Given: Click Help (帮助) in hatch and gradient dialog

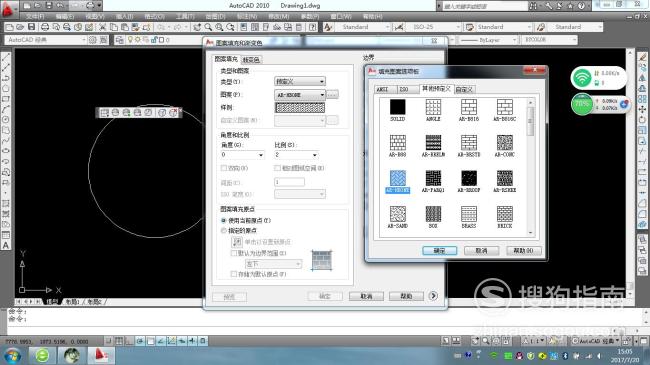Looking at the screenshot, I should click(x=406, y=296).
